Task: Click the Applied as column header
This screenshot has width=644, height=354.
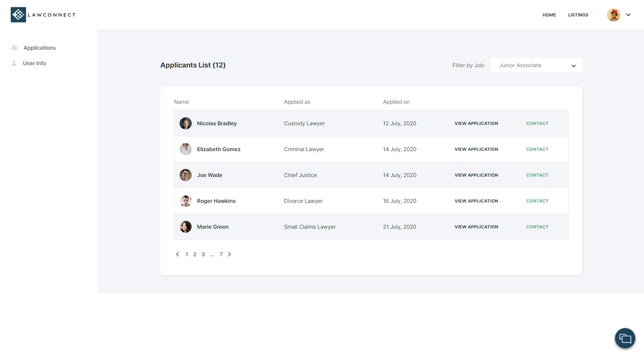Action: pyautogui.click(x=297, y=102)
